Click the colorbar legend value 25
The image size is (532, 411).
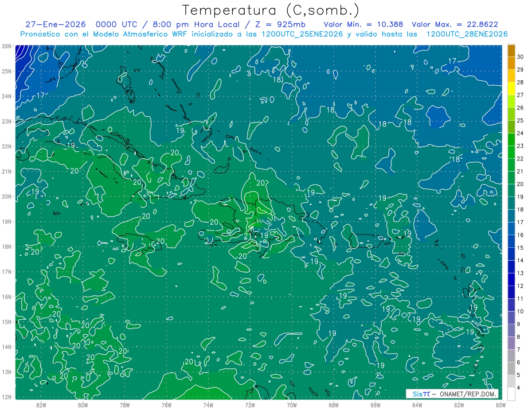tap(520, 121)
